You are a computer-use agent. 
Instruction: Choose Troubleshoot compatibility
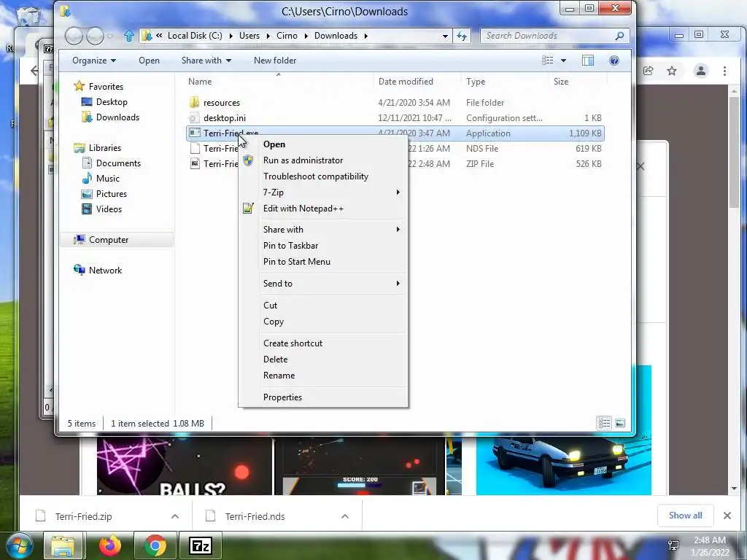323,176
